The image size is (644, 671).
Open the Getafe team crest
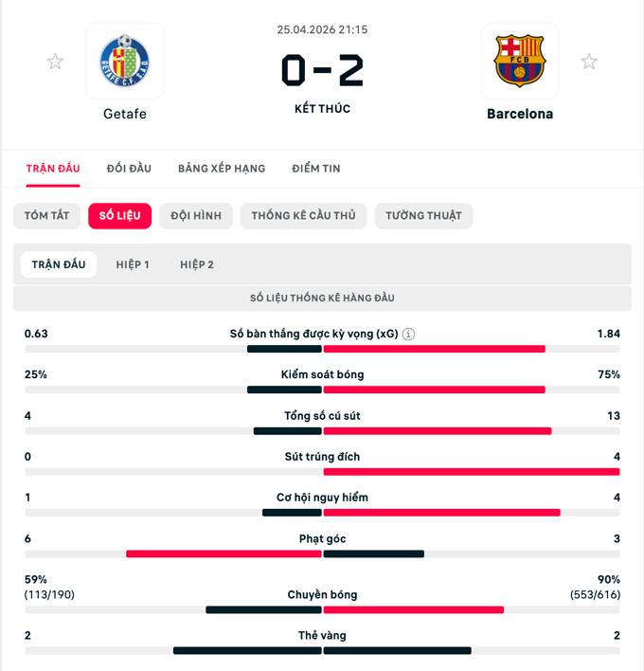coord(125,61)
